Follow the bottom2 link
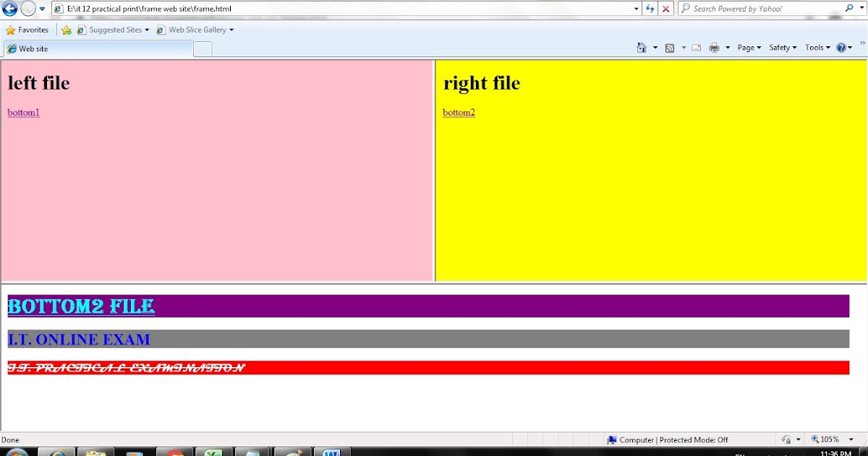Viewport: 868px width, 456px height. click(x=459, y=112)
